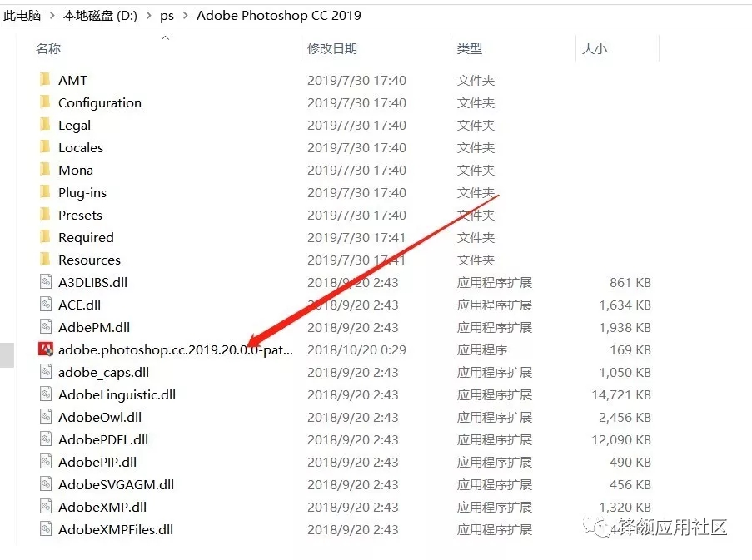Viewport: 752px width, 560px height.
Task: Select the file name adobe.photoshop.cc.2019.20.0.0-pat...
Action: tap(176, 349)
